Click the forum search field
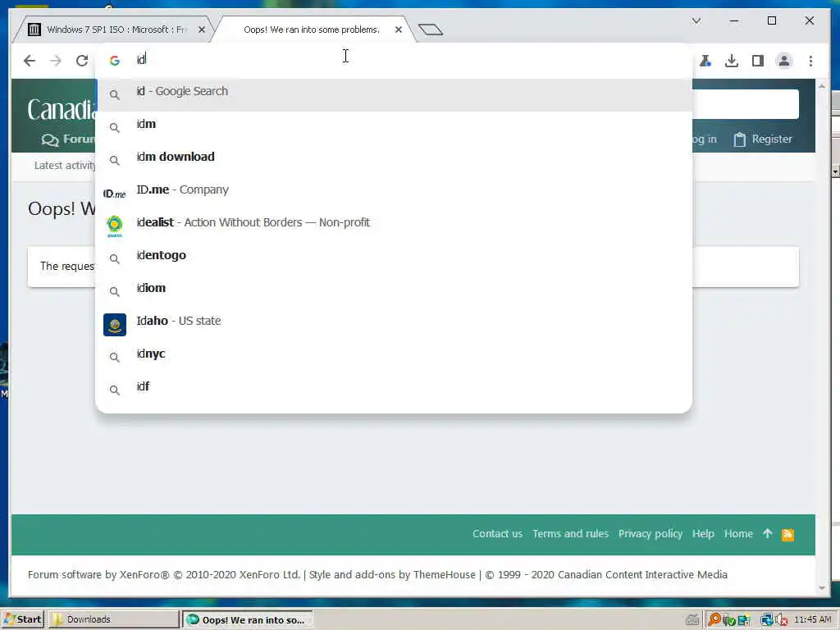The width and height of the screenshot is (840, 630). coord(745,104)
